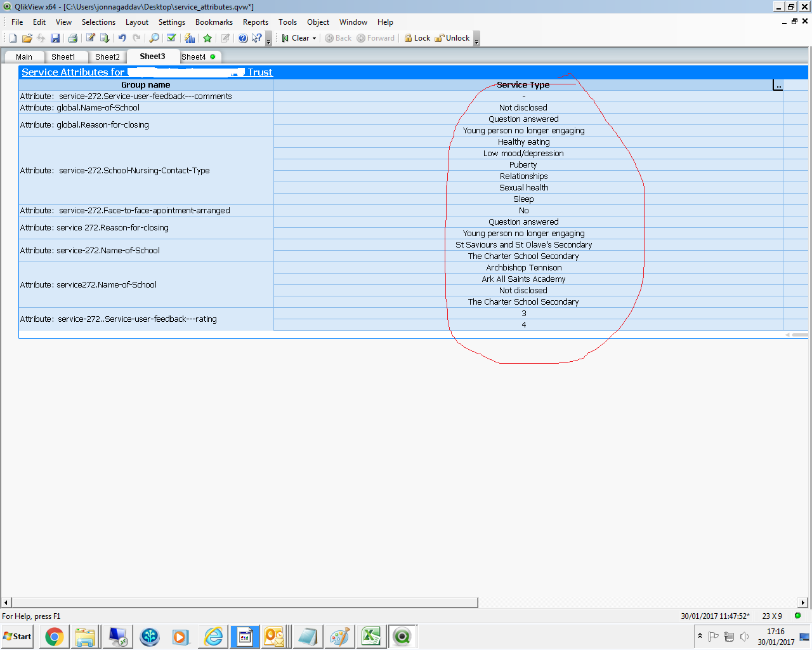Click the Quick Chart wizard icon
812x650 pixels.
pyautogui.click(x=189, y=38)
